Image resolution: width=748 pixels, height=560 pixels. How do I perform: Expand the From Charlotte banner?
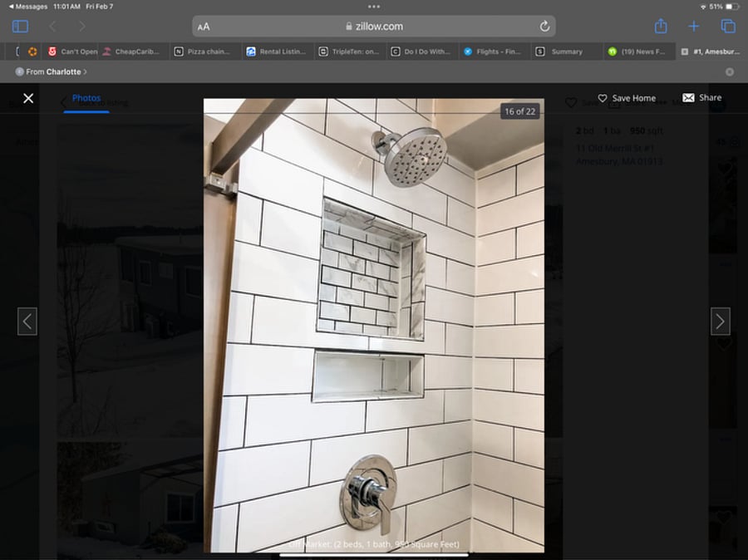click(x=52, y=71)
